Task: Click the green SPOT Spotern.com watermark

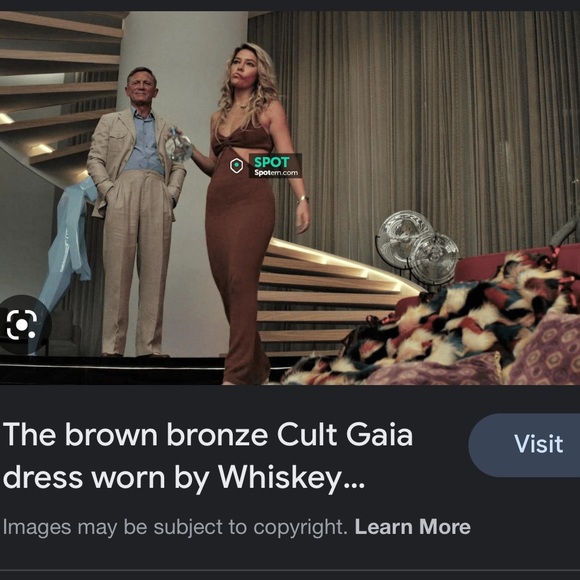Action: pos(276,166)
